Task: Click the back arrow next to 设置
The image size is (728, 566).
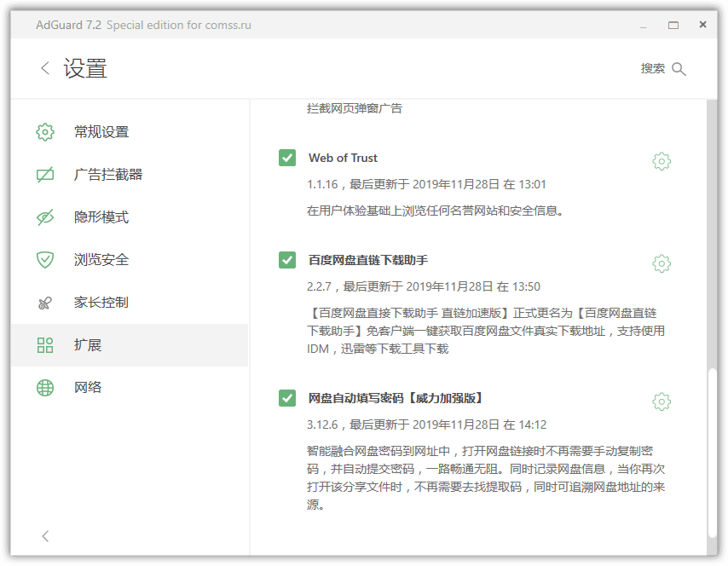Action: coord(43,68)
